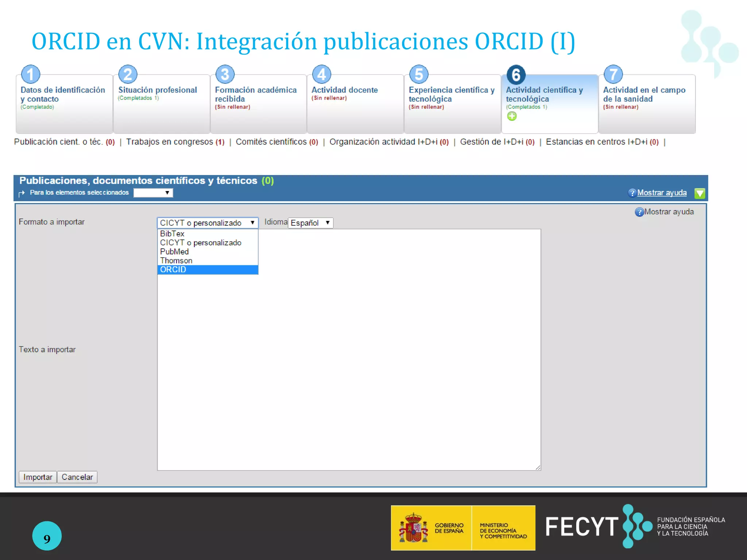Click the step 1 number circle icon
747x560 pixels.
tap(31, 74)
